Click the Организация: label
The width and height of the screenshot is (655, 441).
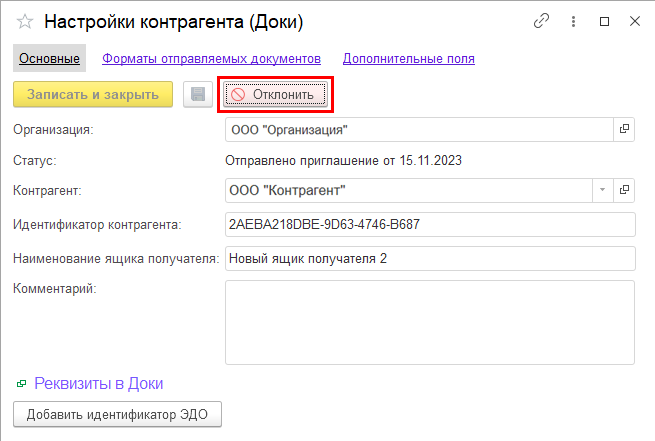[x=53, y=129]
